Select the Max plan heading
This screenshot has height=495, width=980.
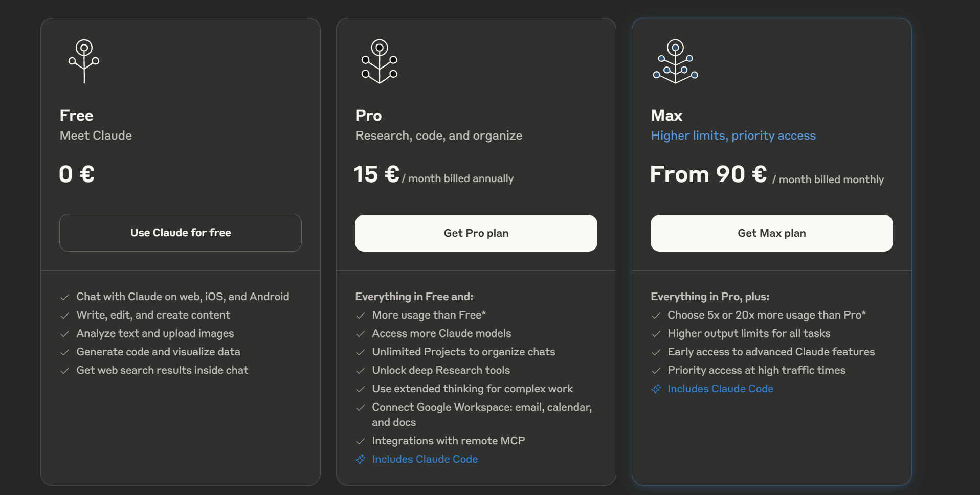(x=666, y=116)
